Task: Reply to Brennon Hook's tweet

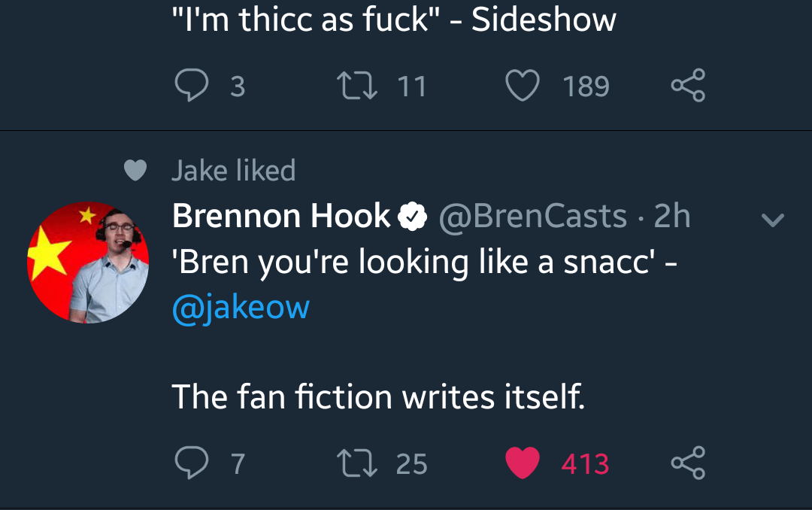Action: coord(191,463)
